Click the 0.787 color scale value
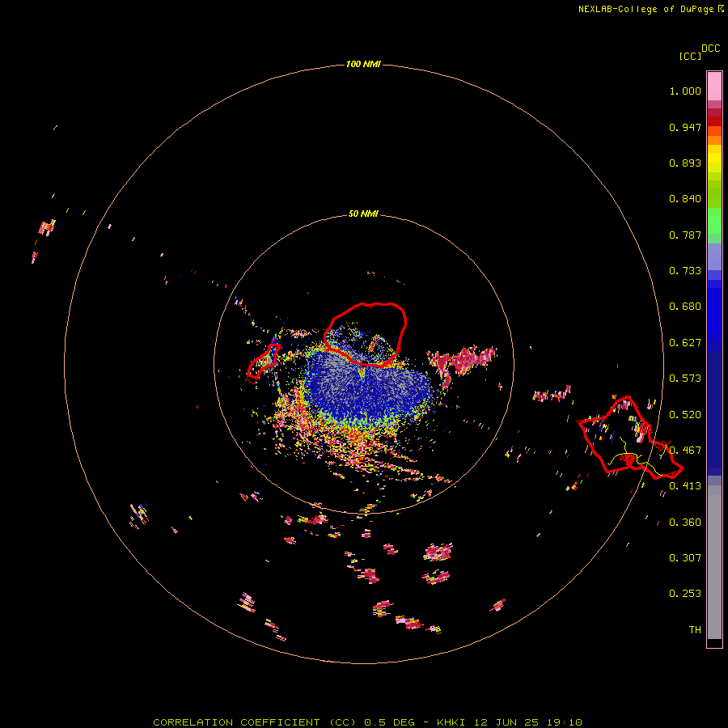The image size is (728, 728). [x=685, y=235]
